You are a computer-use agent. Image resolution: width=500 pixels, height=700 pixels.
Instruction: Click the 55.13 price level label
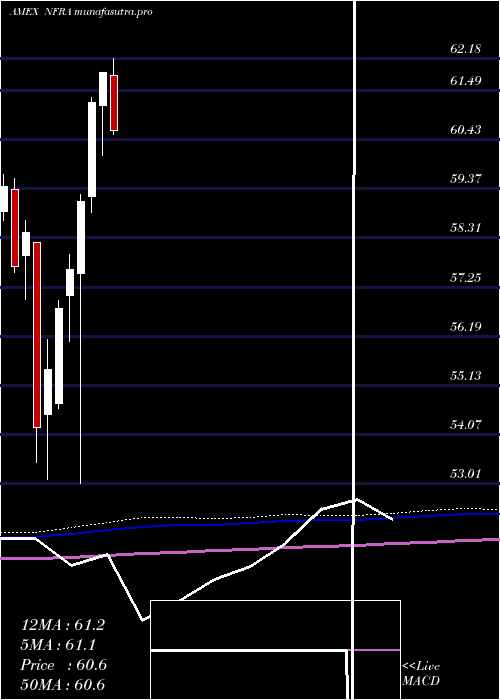[x=466, y=375]
